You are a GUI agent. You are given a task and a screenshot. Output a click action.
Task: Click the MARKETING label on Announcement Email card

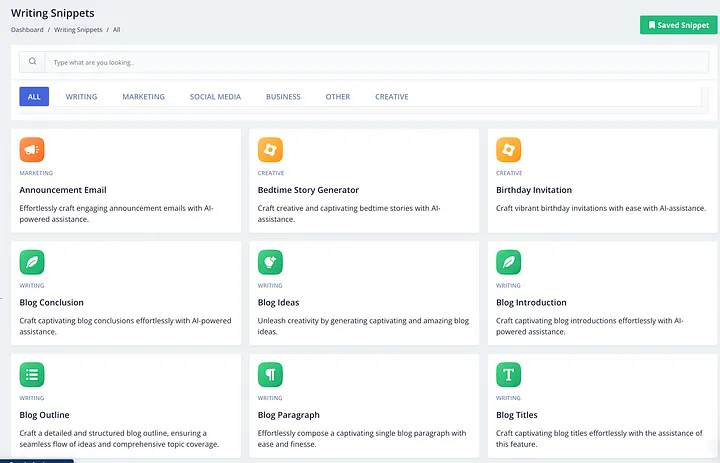pos(36,173)
